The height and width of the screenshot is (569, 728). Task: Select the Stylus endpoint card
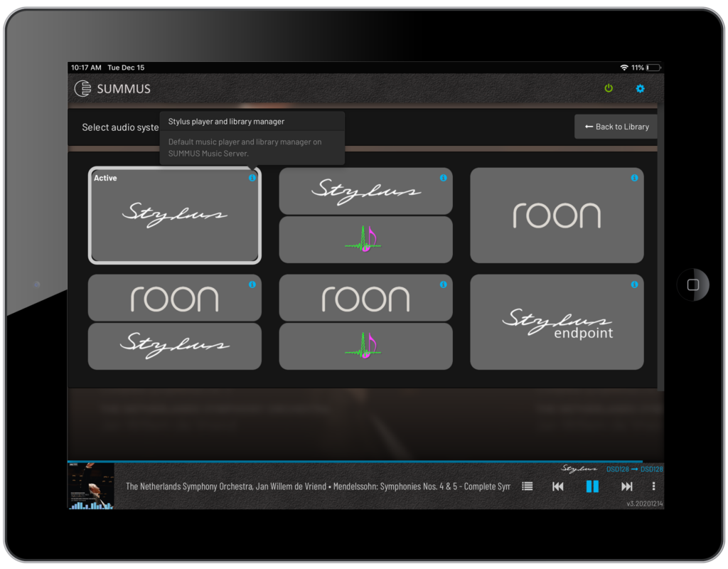(x=557, y=322)
